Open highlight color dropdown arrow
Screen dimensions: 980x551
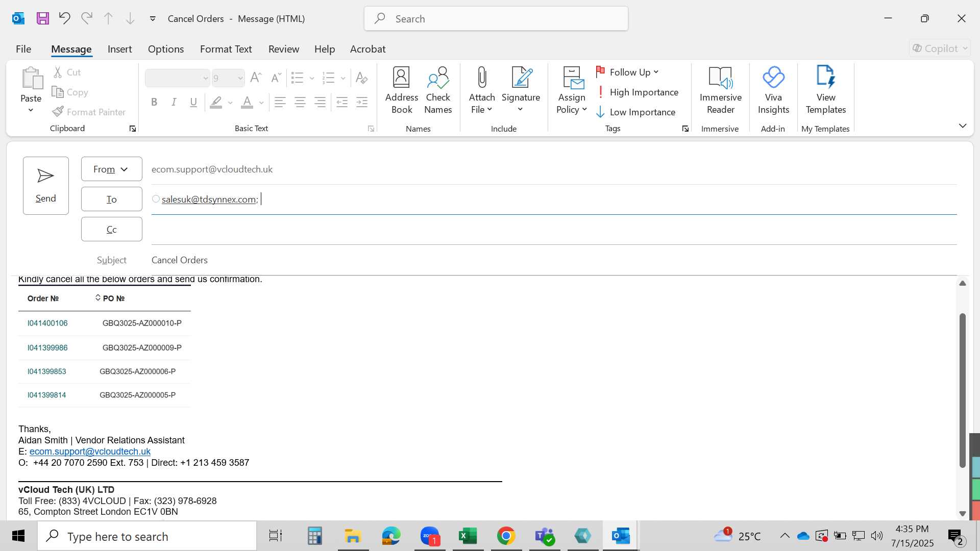point(230,103)
